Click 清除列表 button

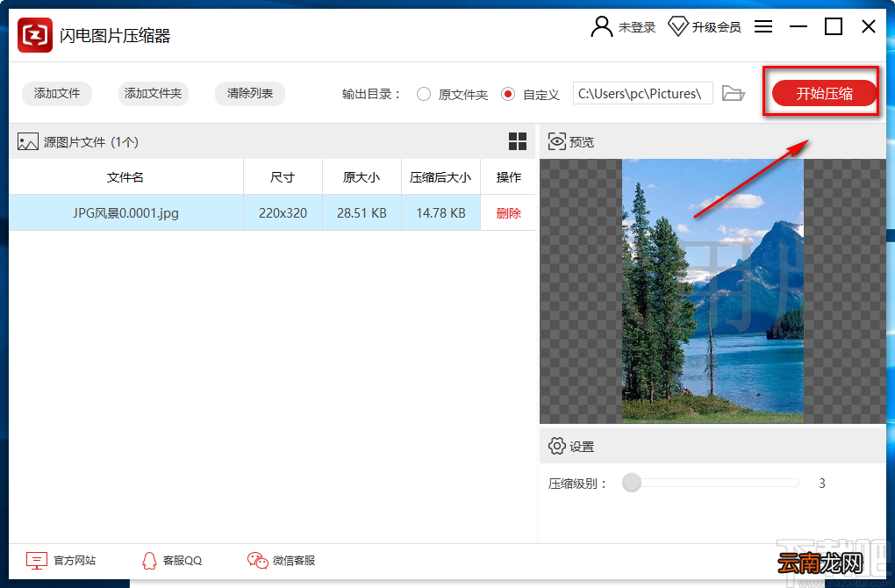pos(250,94)
